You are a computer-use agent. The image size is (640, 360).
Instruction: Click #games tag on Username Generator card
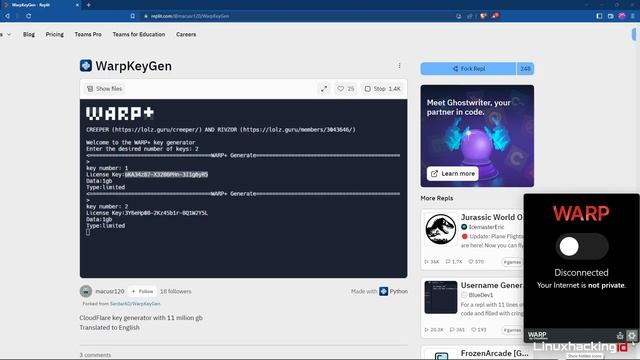[x=512, y=330]
